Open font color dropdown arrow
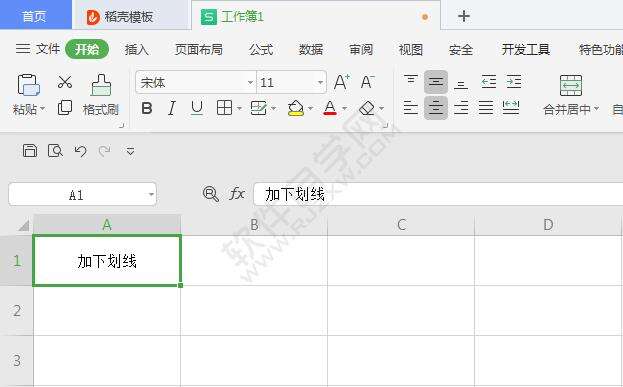This screenshot has width=623, height=387. coord(344,108)
